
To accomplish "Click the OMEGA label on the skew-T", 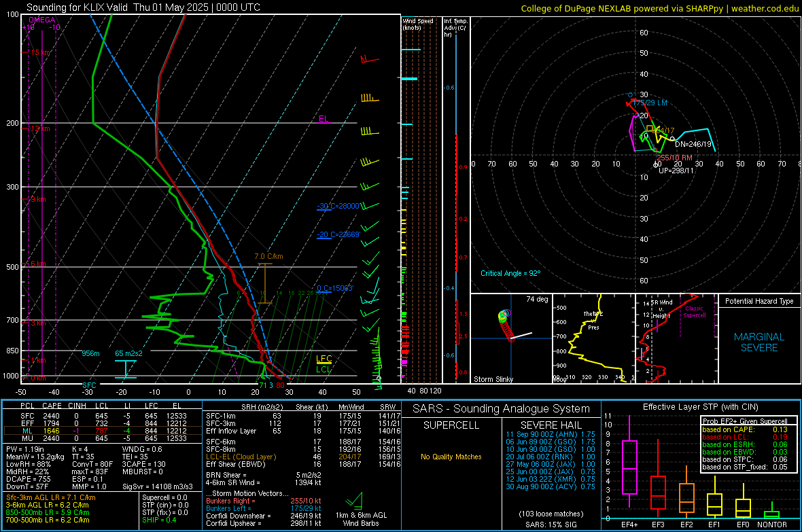I will [42, 20].
